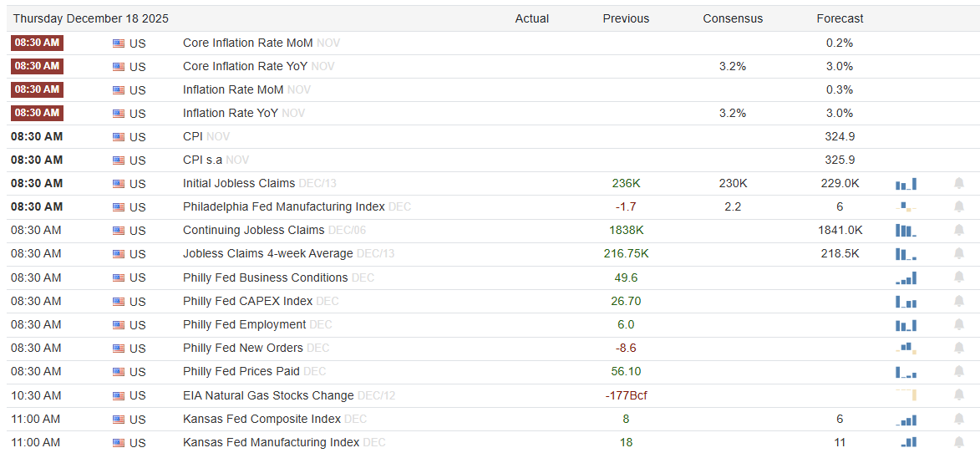Open the Core Inflation Rate YoY link

point(245,66)
